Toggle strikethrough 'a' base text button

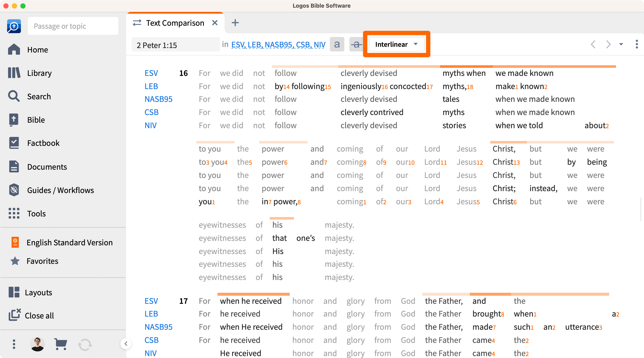click(356, 44)
